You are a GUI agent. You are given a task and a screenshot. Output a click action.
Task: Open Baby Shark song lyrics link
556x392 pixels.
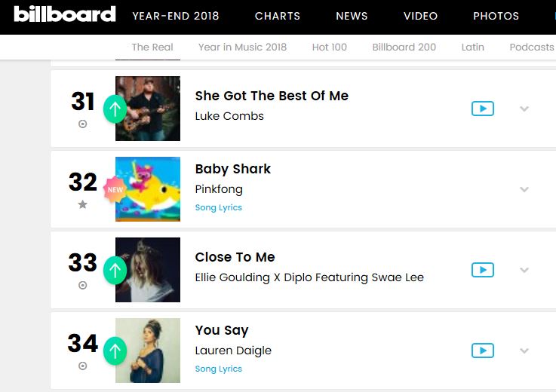(x=218, y=207)
